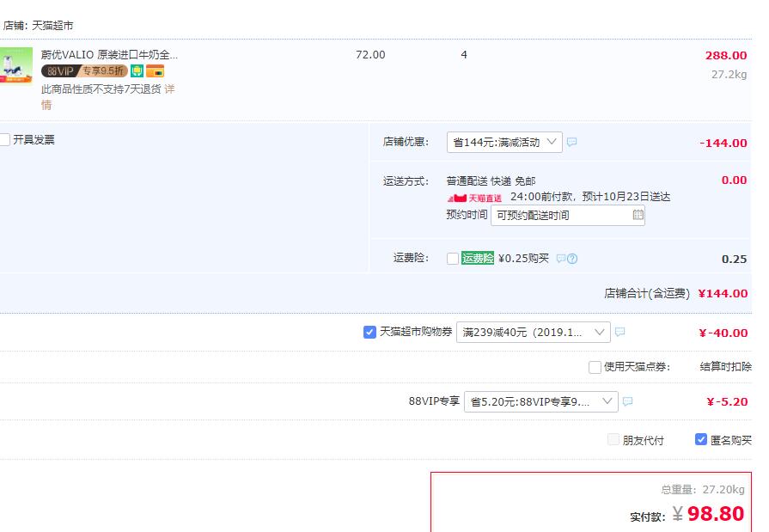
Task: Click the 结算时扣除 text
Action: point(725,367)
